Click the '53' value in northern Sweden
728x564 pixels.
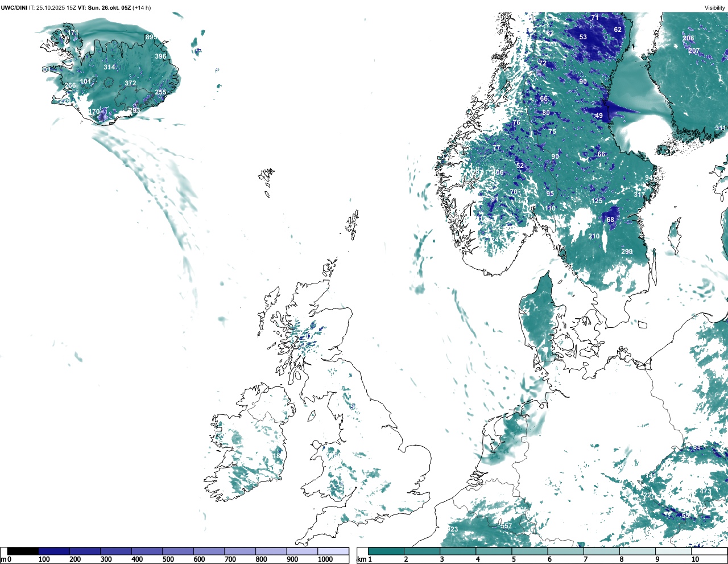click(583, 37)
